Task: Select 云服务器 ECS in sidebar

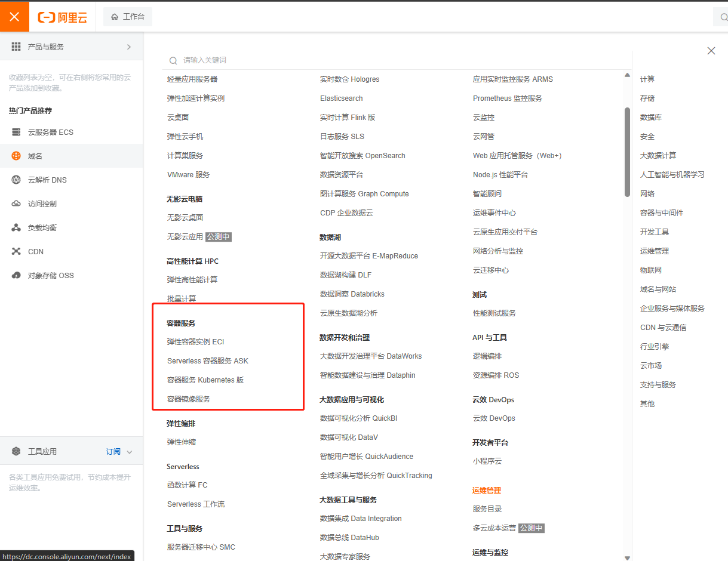Action: tap(72, 132)
